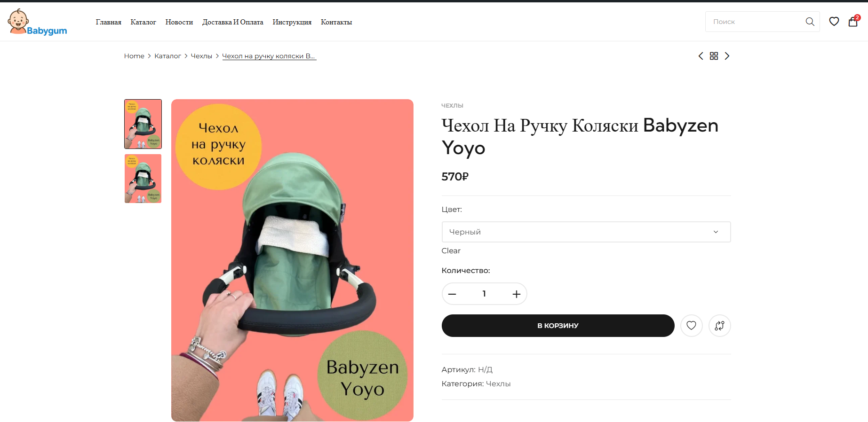Viewport: 868px width, 422px height.
Task: Go to Home breadcrumb link
Action: [134, 56]
